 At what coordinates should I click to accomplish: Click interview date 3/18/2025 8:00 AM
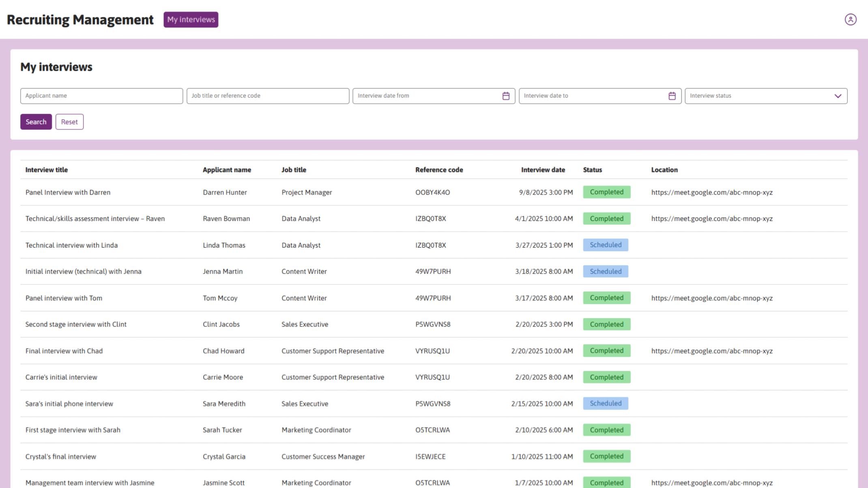[x=544, y=272]
